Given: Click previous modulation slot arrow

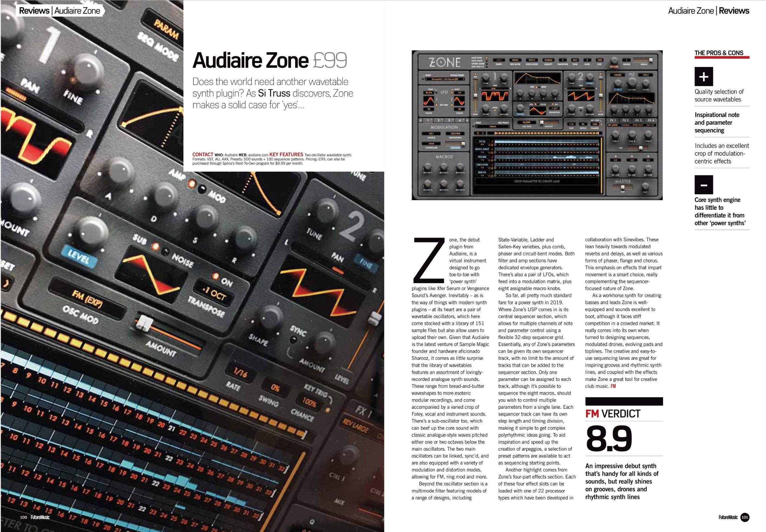Looking at the screenshot, I should 421,121.
